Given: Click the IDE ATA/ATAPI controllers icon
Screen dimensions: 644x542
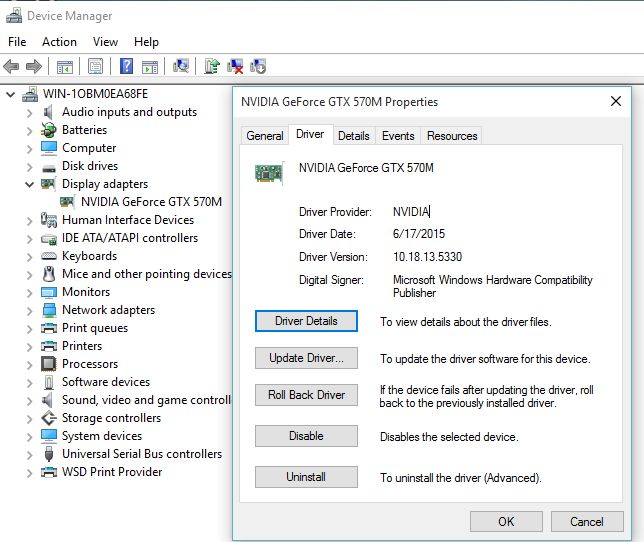Looking at the screenshot, I should (49, 239).
